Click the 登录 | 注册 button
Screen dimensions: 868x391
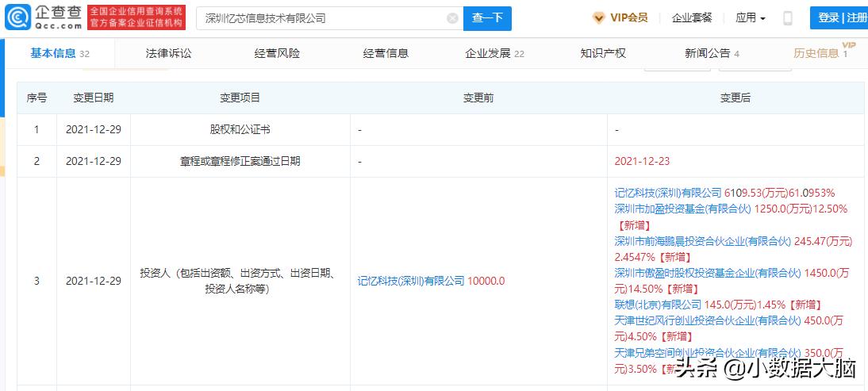point(839,17)
